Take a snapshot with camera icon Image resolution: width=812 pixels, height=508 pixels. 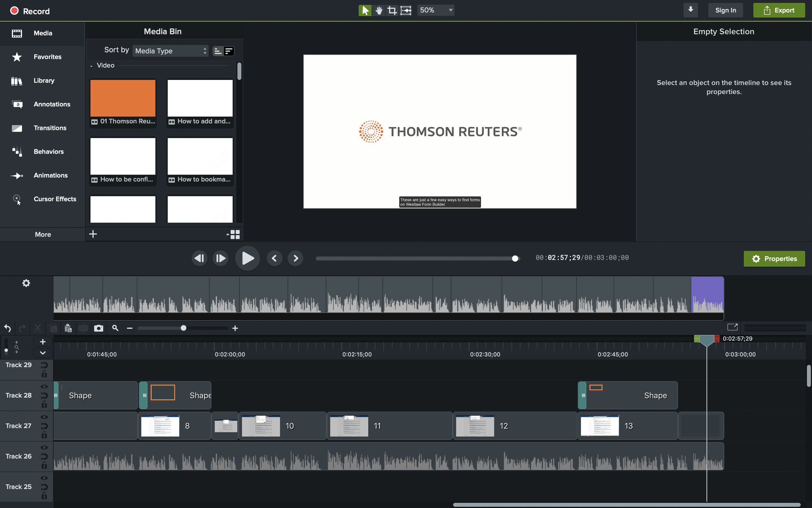tap(99, 328)
